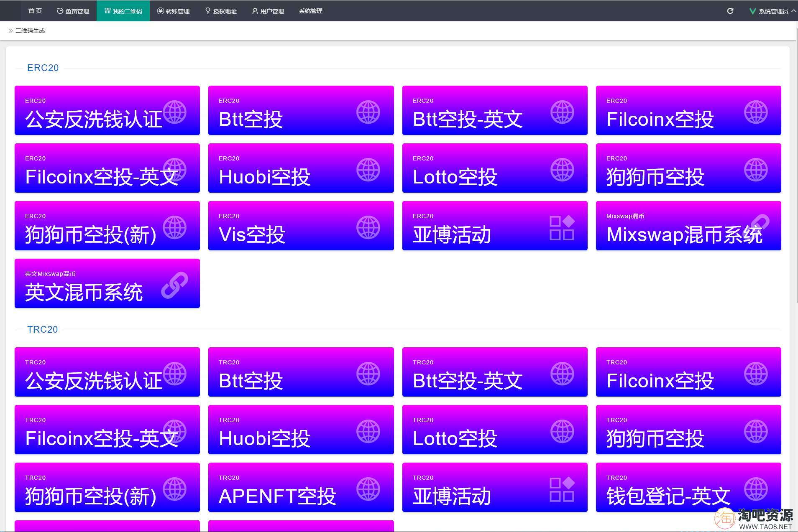798x532 pixels.
Task: Click globe icon on ERC20 Filcoinx空投 card
Action: pos(756,112)
